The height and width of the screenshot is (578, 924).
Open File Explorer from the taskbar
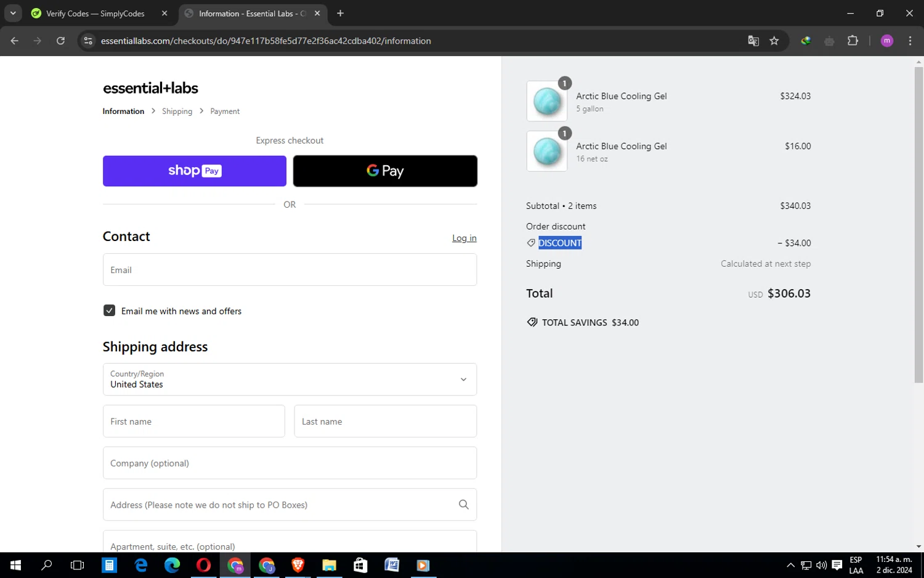coord(329,565)
